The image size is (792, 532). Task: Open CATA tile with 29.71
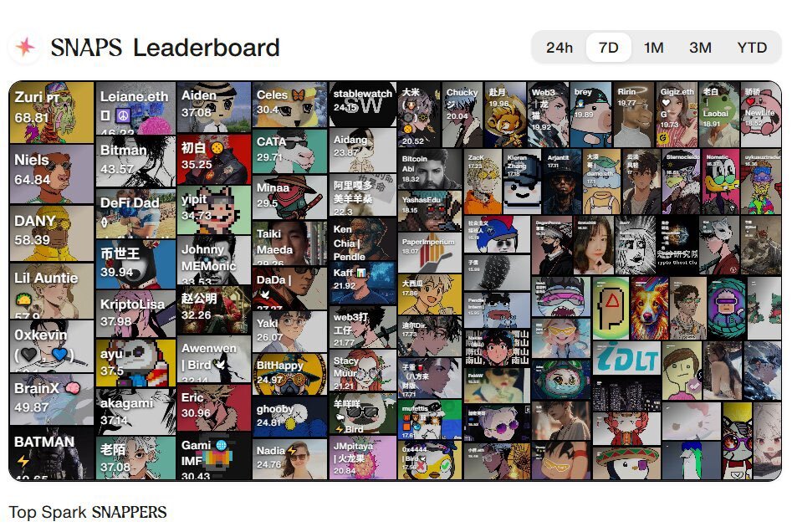[289, 151]
